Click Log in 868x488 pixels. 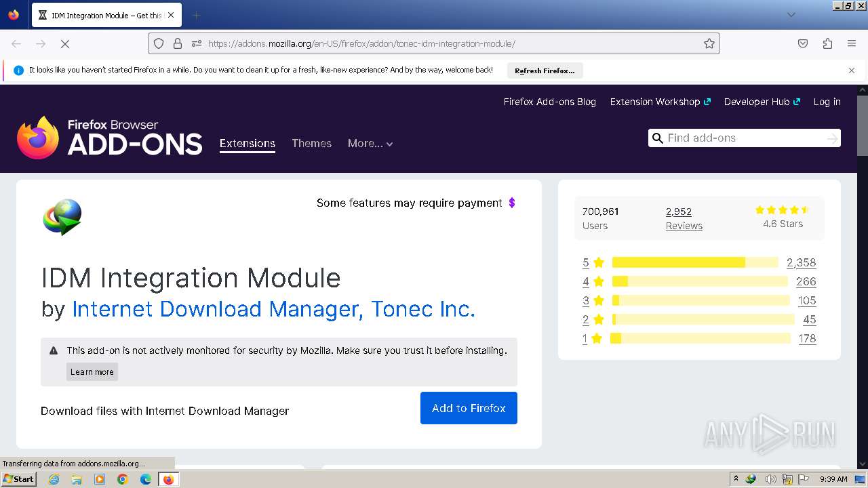point(827,102)
